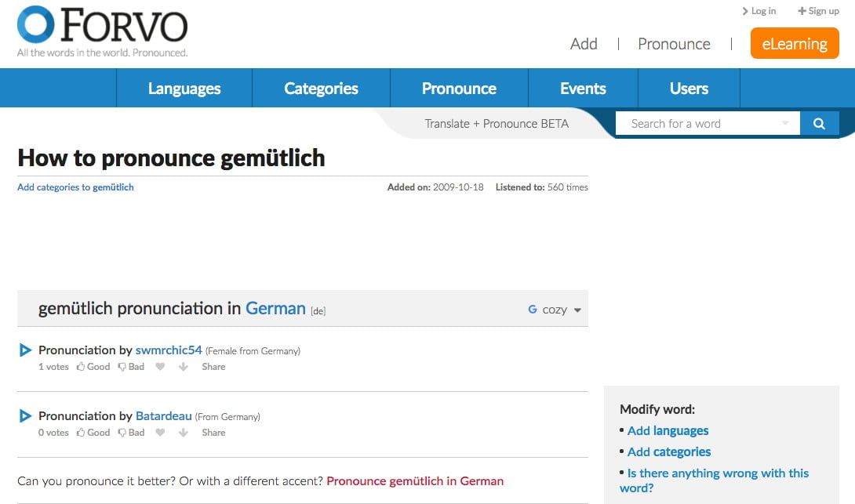Screen dimensions: 855x504
Task: Share swmrchic54's pronunciation
Action: pos(213,367)
